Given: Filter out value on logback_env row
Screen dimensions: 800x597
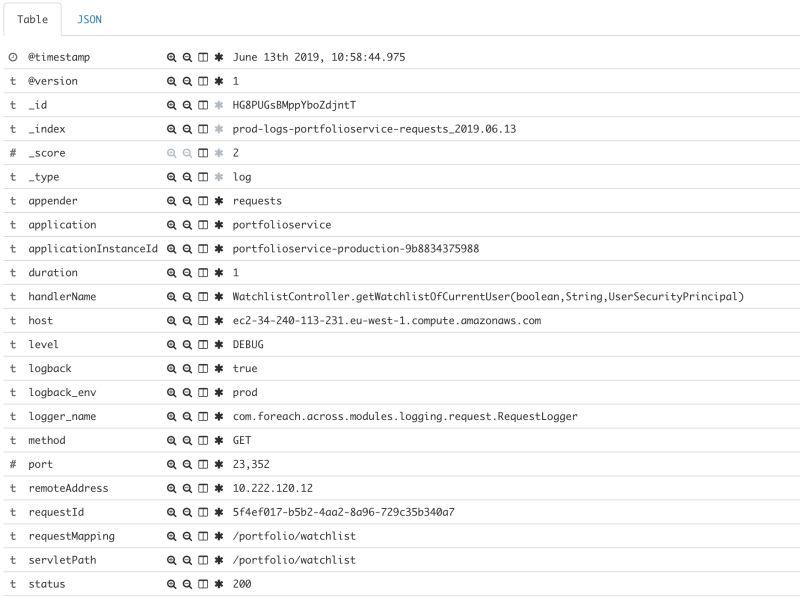Looking at the screenshot, I should 187,392.
